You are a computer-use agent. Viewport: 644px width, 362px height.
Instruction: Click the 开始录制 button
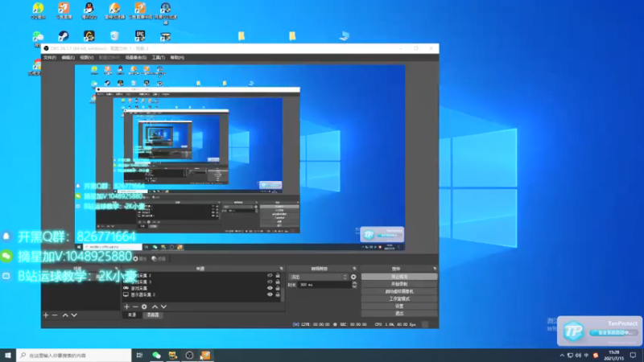click(x=399, y=284)
